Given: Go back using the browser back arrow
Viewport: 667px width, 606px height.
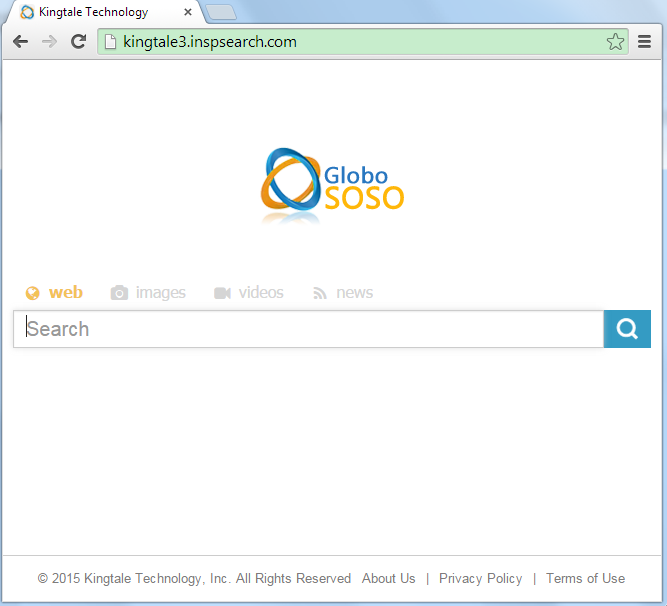Looking at the screenshot, I should pos(20,42).
